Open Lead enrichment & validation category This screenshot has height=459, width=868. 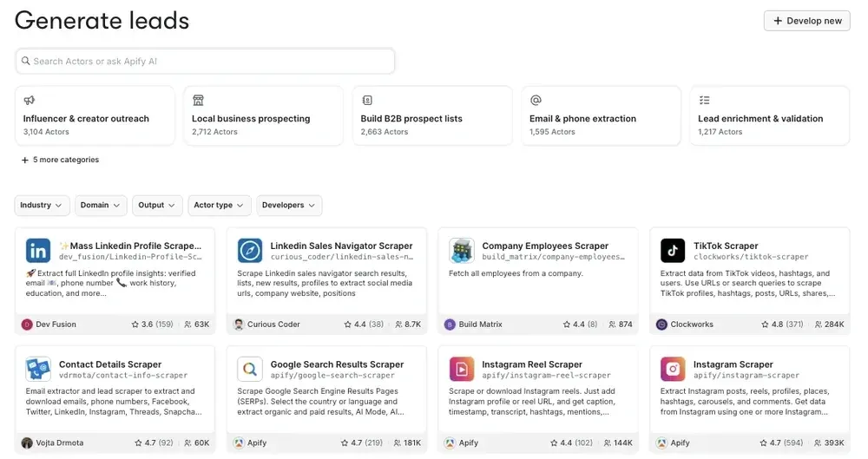(769, 115)
